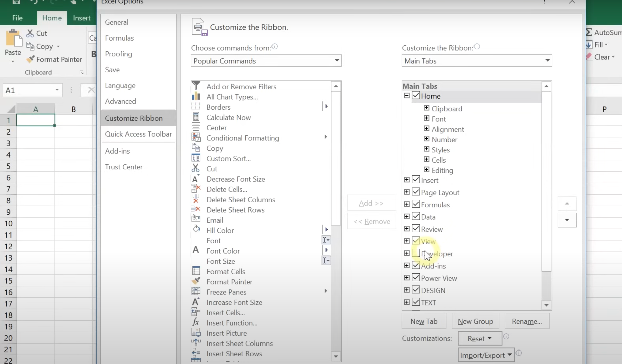Switch to the File tab in Excel
This screenshot has width=622, height=364.
(x=17, y=18)
